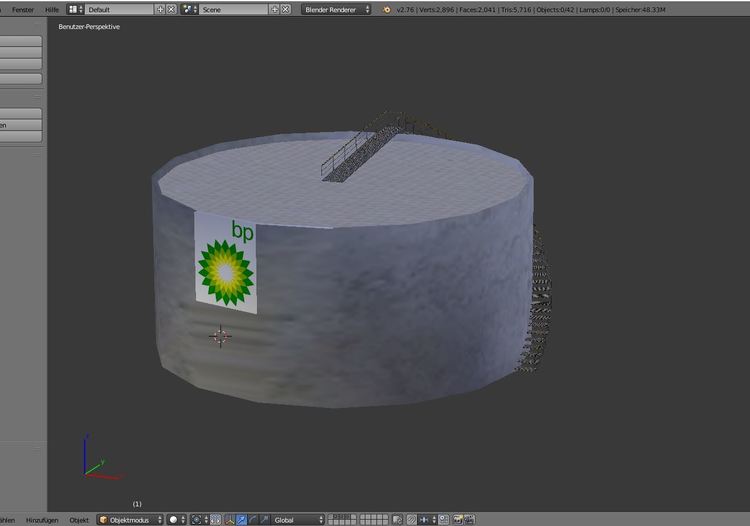Screen dimensions: 750x526
Task: Open the Objektmodus mode dropdown
Action: [130, 520]
